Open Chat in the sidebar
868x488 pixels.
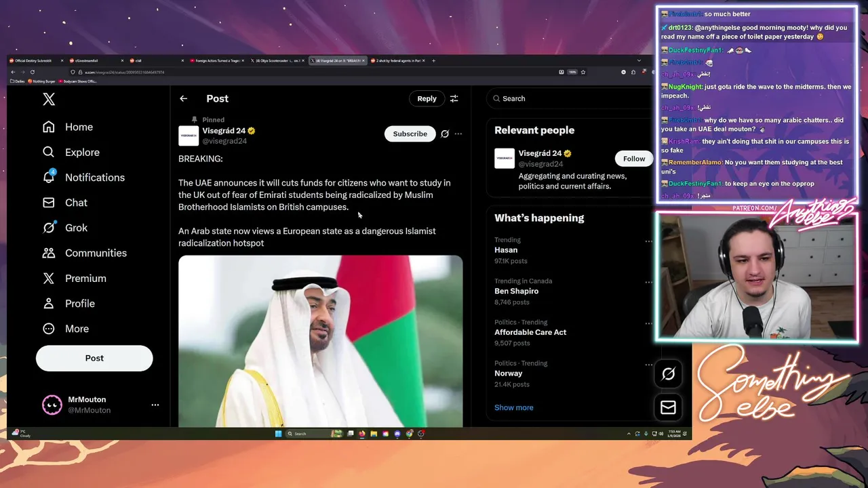(64, 203)
